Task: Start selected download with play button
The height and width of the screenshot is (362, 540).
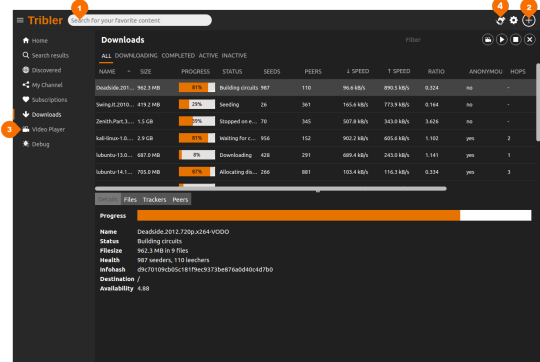Action: pyautogui.click(x=502, y=40)
